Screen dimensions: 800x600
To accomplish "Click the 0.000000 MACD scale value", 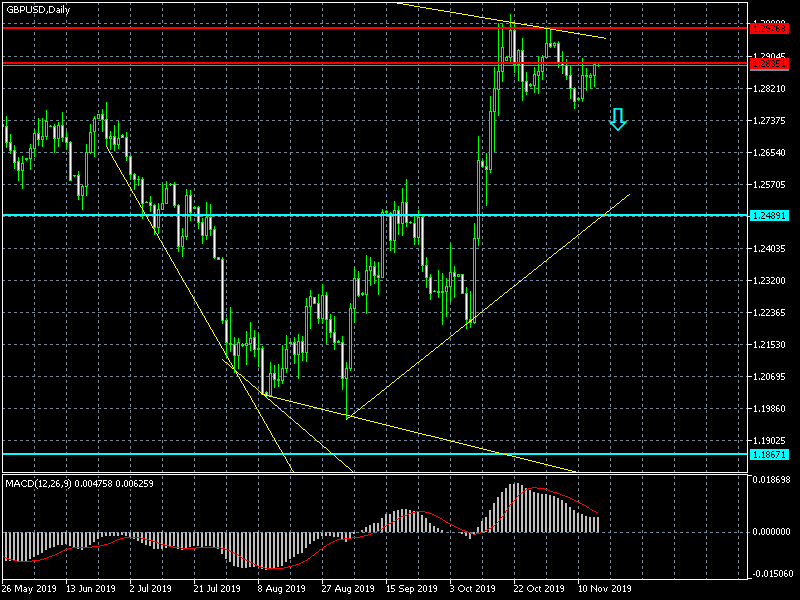I will [771, 532].
